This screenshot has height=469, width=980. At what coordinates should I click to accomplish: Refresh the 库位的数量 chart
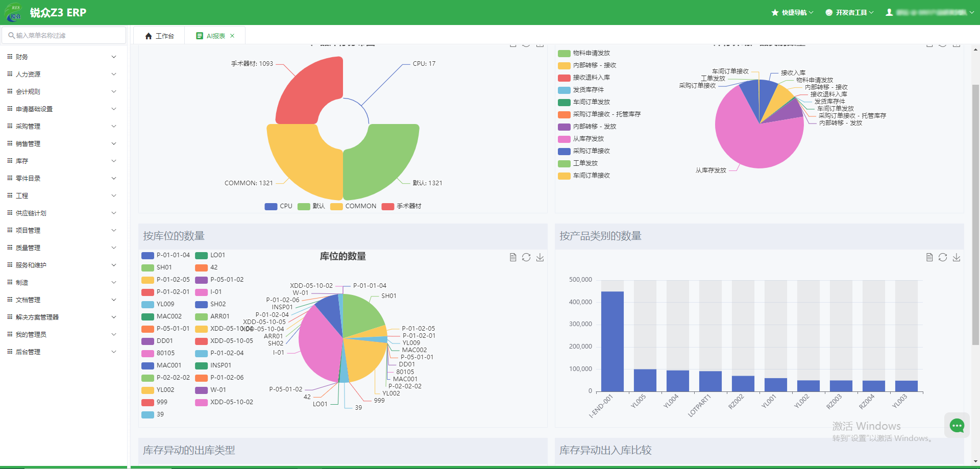click(526, 257)
